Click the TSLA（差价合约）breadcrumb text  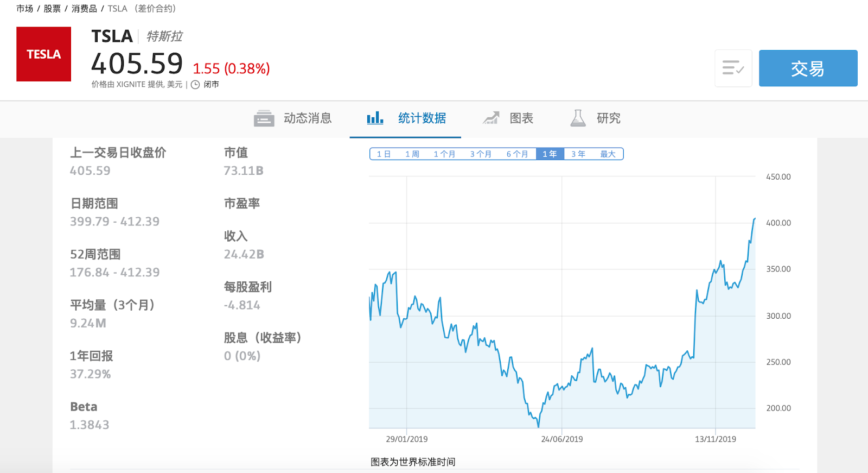point(142,9)
